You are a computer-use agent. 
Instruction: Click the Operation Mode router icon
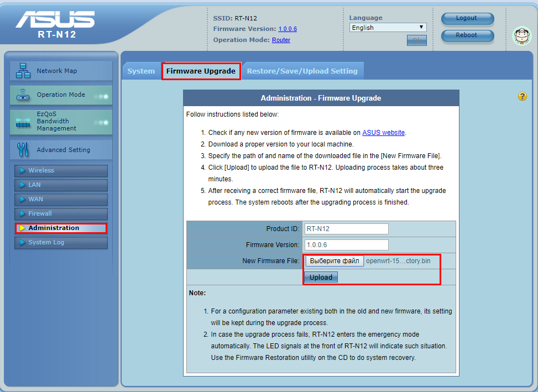coord(23,95)
